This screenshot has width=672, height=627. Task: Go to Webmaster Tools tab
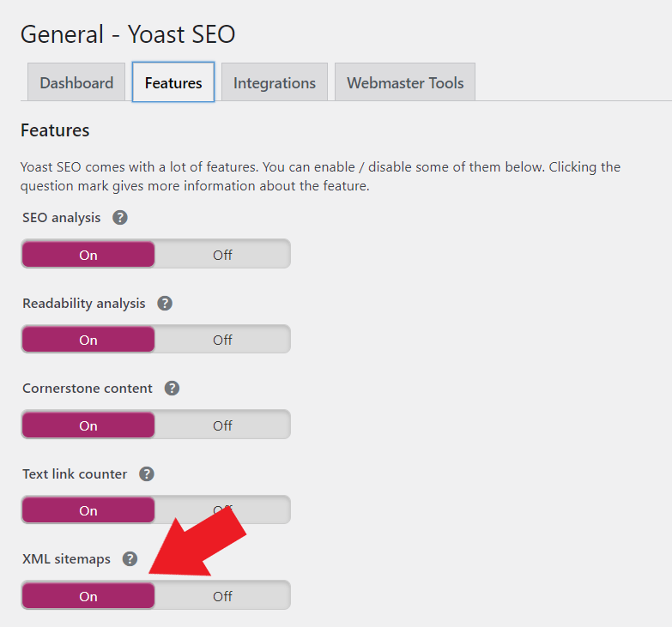pos(405,82)
